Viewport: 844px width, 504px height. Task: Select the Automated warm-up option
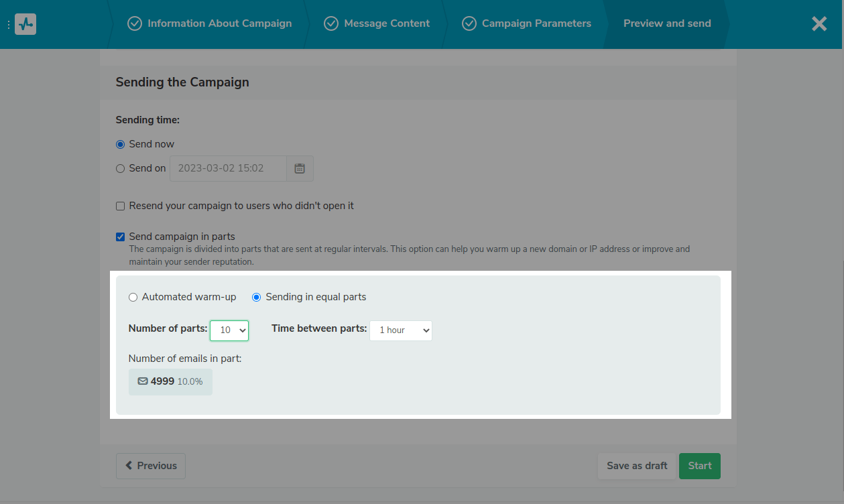click(133, 297)
